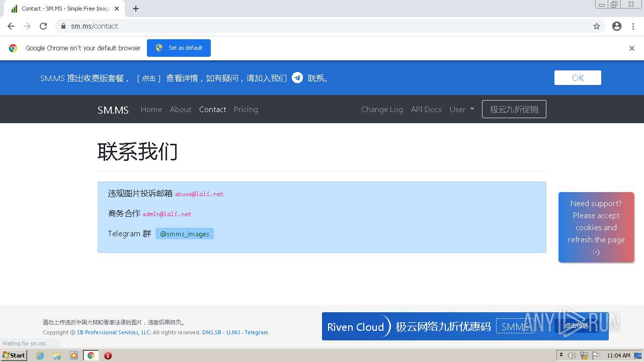Show hidden tray icons arrow
644x362 pixels.
coord(561,355)
